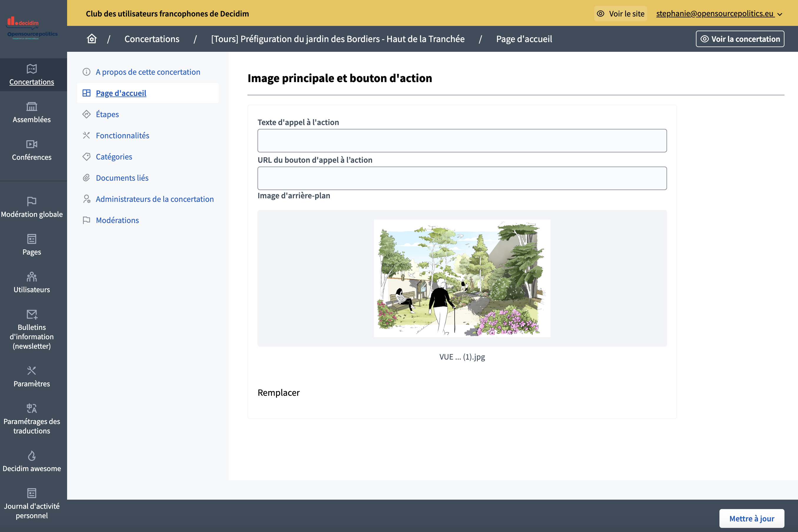Click Mettre à jour button
This screenshot has height=532, width=798.
(751, 518)
